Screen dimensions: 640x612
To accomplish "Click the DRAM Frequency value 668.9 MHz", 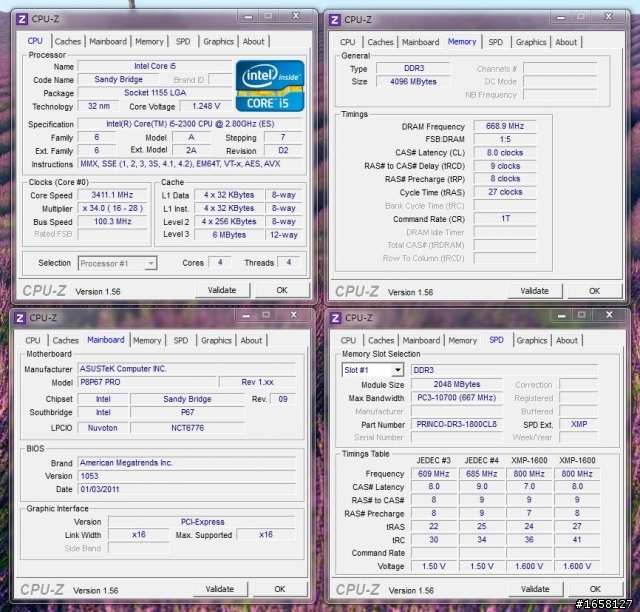I will pyautogui.click(x=505, y=126).
